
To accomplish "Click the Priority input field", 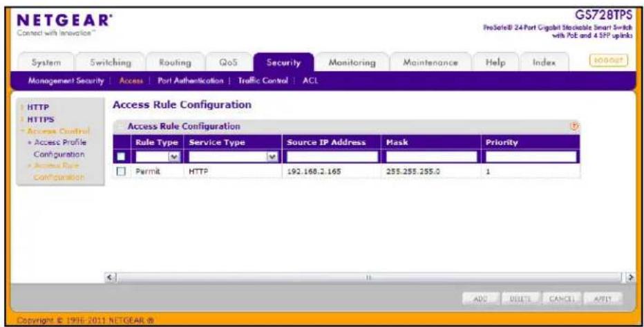I will point(531,156).
